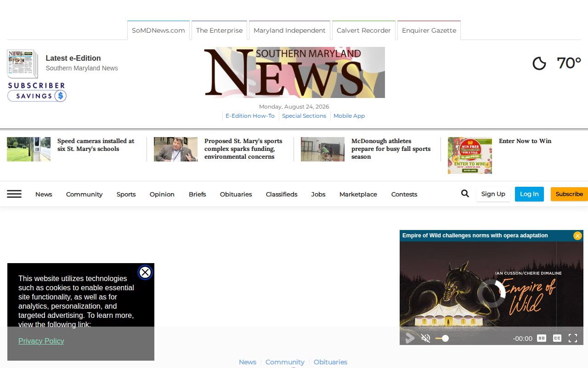
Task: Open the Sports menu
Action: [x=126, y=194]
